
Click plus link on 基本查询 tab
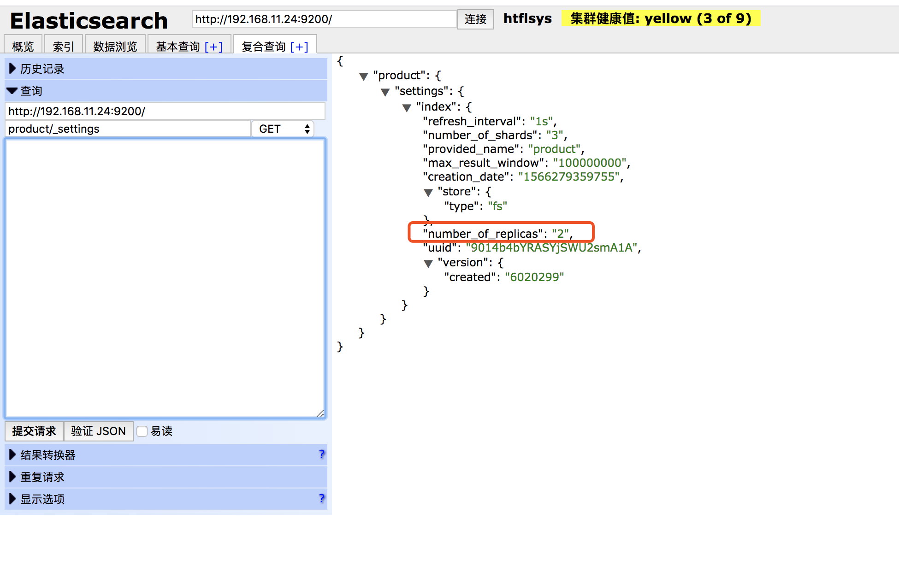(213, 47)
